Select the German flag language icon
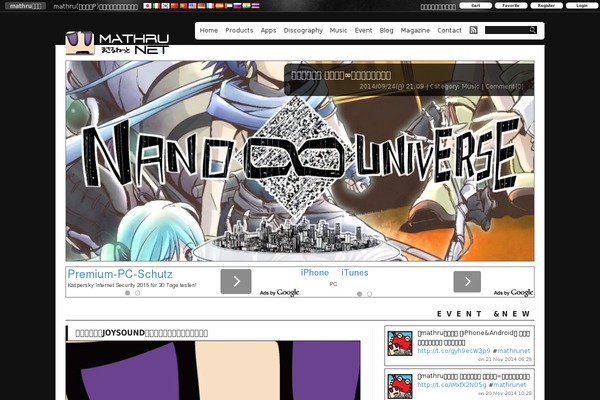Viewport: 600px width, 400px height. coord(201,6)
